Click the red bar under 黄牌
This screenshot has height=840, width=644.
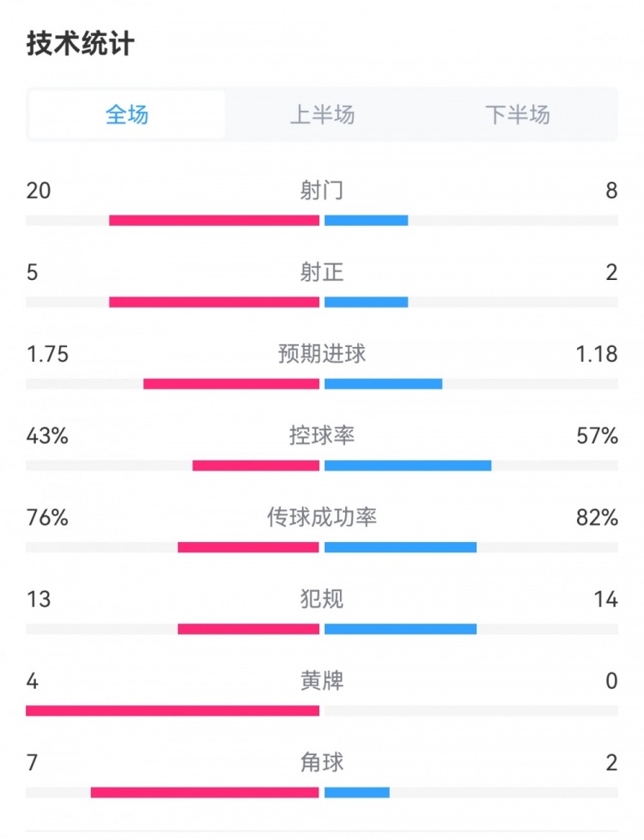click(173, 710)
